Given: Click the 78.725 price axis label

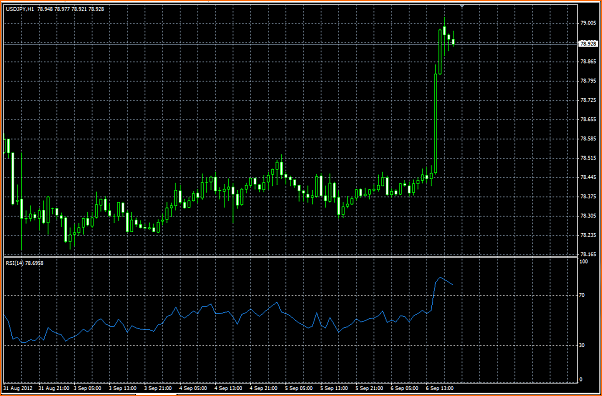Looking at the screenshot, I should (x=587, y=100).
